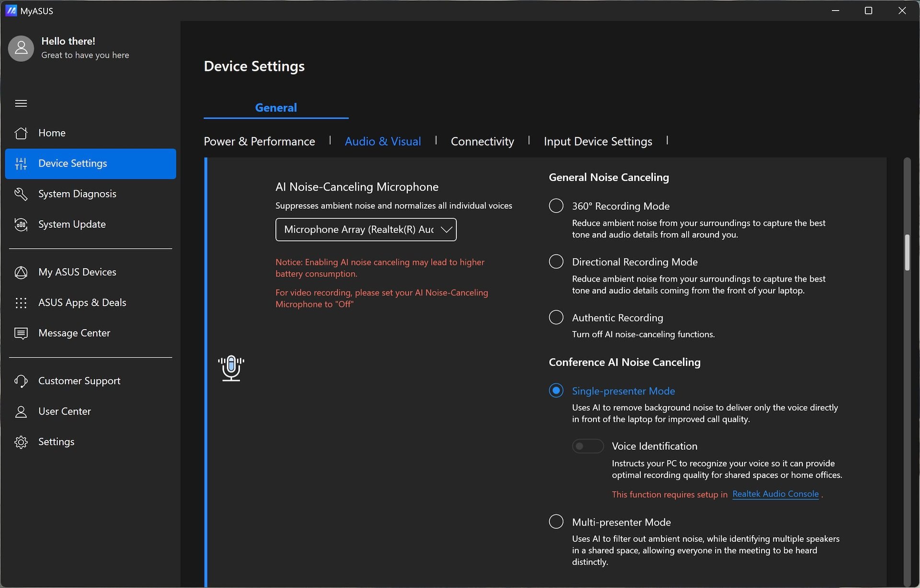Viewport: 920px width, 588px height.
Task: Choose Multi-presenter Mode radio button
Action: tap(556, 521)
